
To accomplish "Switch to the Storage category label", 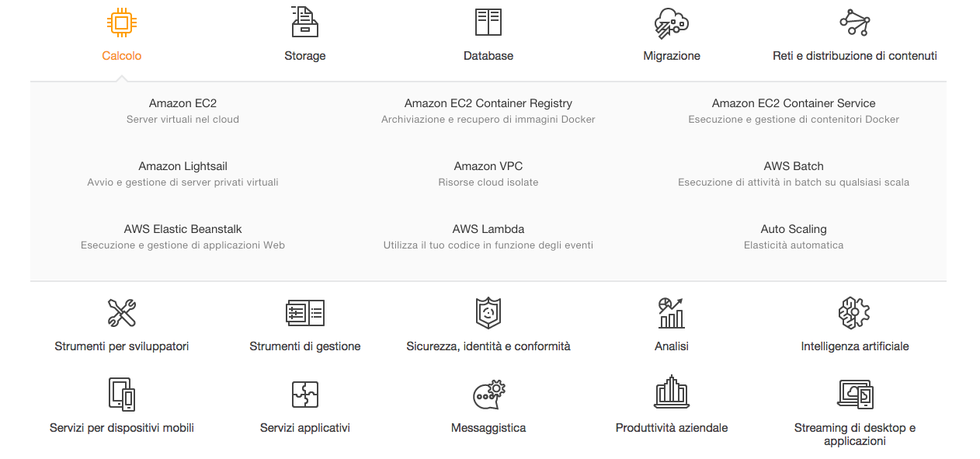I will click(x=304, y=56).
